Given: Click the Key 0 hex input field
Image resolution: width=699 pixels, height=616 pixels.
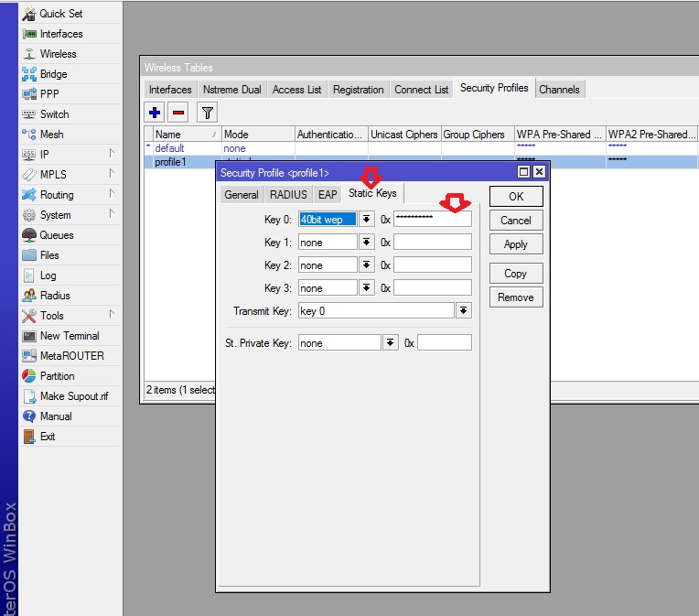Looking at the screenshot, I should click(432, 219).
